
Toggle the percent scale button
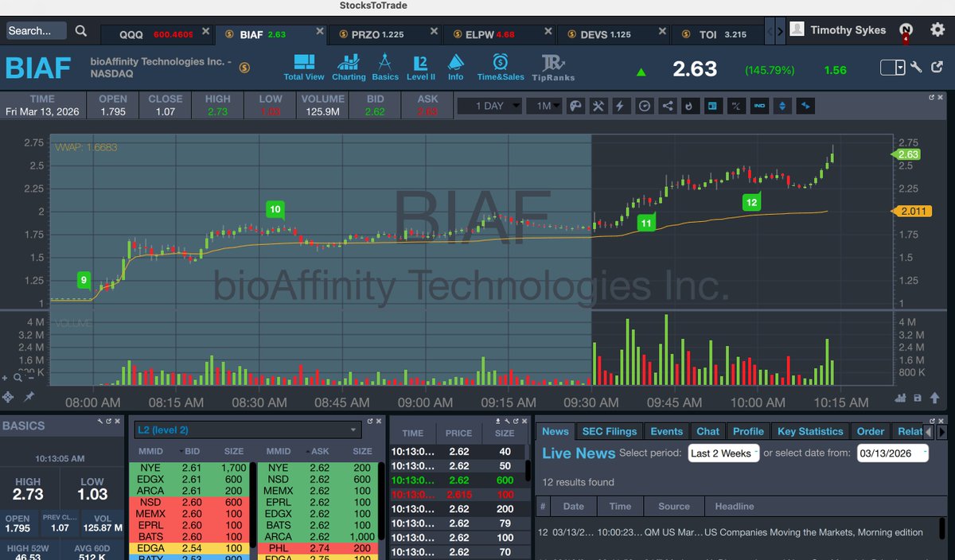pyautogui.click(x=736, y=106)
